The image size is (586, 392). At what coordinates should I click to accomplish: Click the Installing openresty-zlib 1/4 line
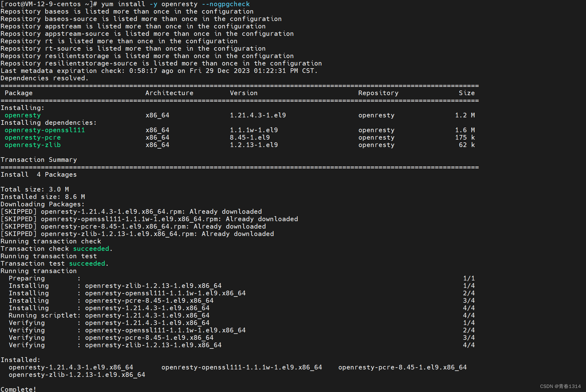(x=242, y=286)
